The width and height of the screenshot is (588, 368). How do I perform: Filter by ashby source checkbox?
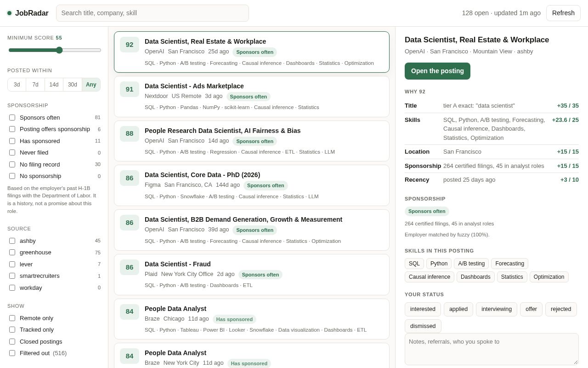pyautogui.click(x=12, y=241)
